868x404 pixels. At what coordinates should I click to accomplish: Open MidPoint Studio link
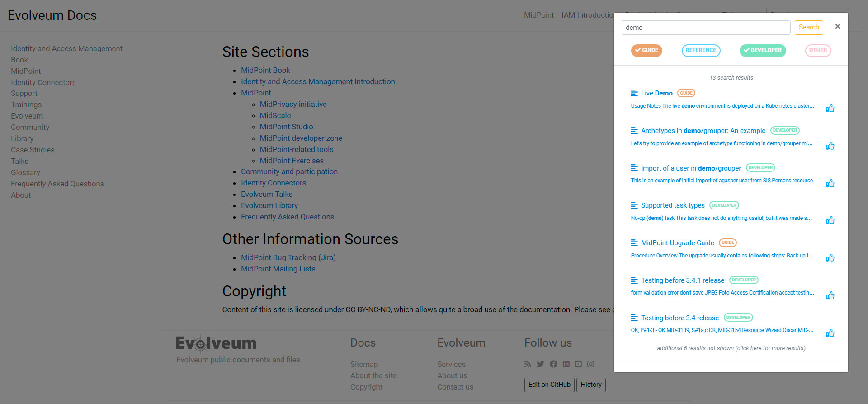[x=286, y=127]
